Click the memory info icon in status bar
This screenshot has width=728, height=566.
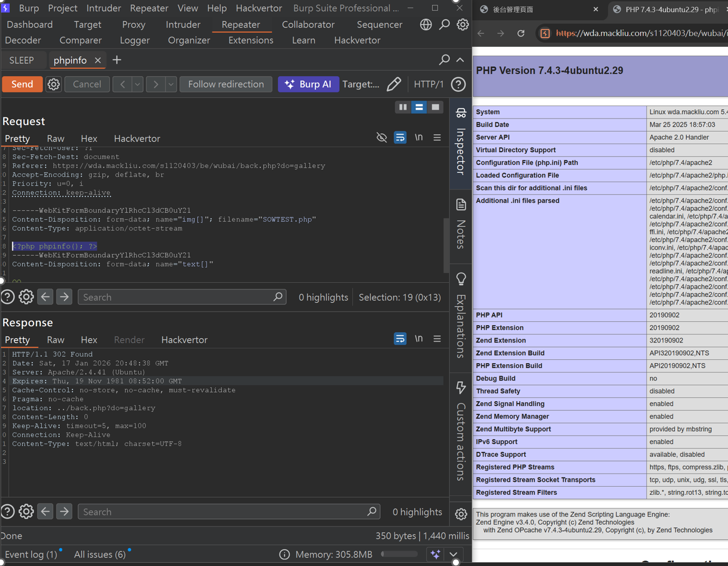point(284,554)
